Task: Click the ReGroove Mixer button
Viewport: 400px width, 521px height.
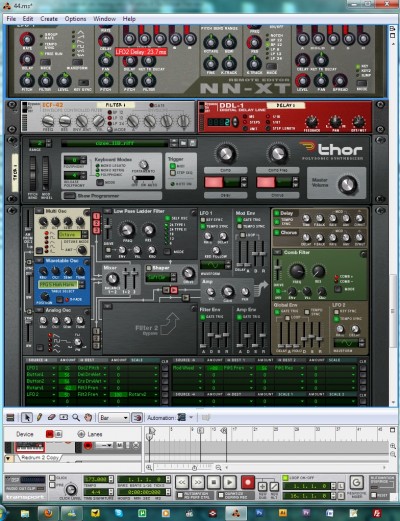Action: point(356,482)
